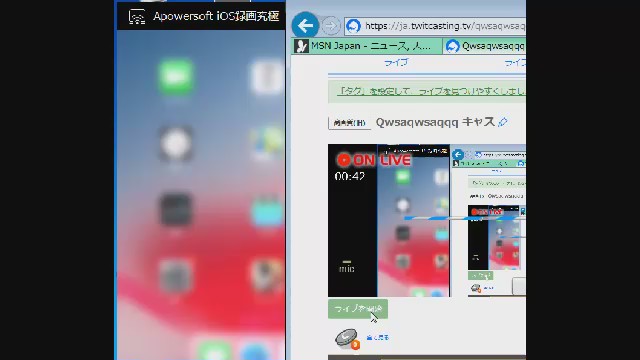Tap the white round app icon on iPad
The image size is (640, 360).
coord(176,144)
